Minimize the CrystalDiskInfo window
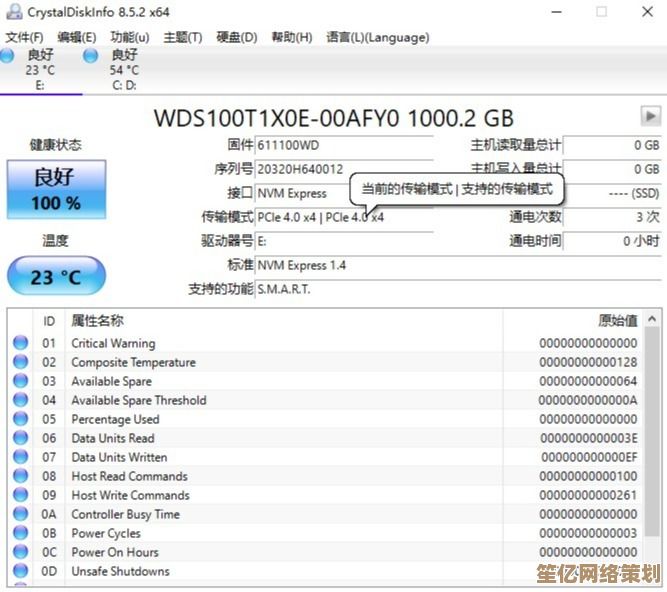 point(556,12)
